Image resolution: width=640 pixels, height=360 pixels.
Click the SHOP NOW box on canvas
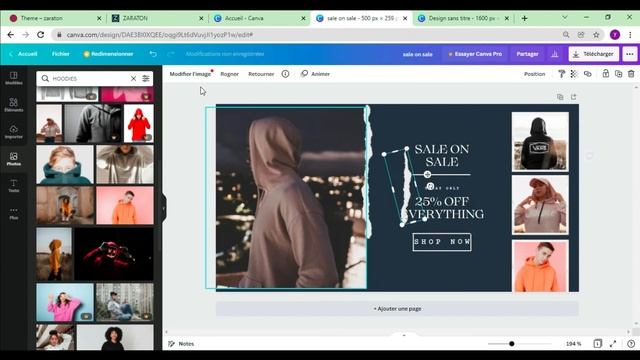pyautogui.click(x=442, y=242)
